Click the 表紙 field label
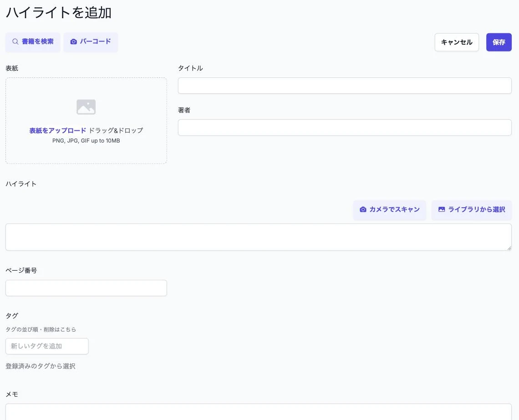Image resolution: width=519 pixels, height=420 pixels. 12,68
